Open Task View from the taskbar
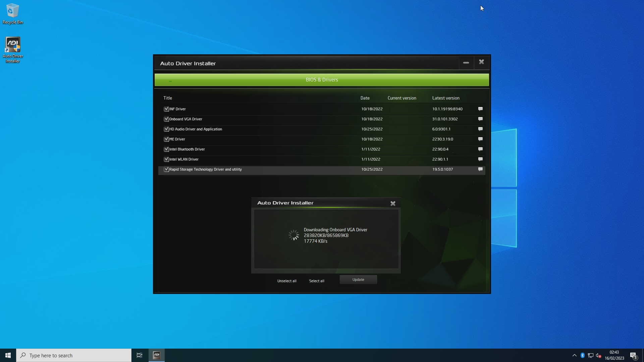Screen dimensions: 644x362 coord(140,355)
